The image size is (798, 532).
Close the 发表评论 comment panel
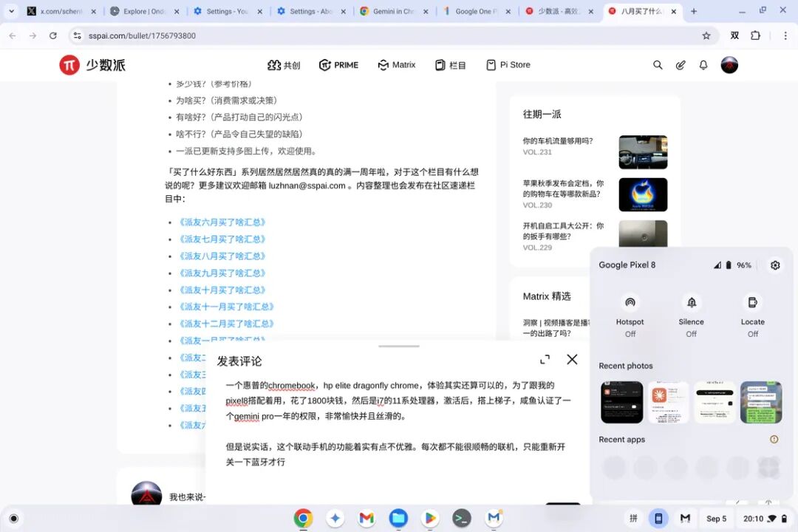pos(572,359)
